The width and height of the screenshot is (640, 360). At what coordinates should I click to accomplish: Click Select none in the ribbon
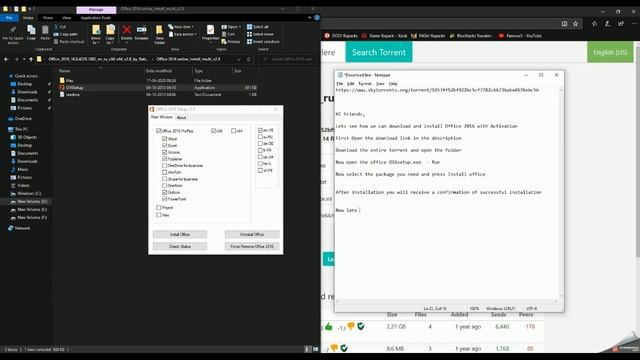[260, 34]
